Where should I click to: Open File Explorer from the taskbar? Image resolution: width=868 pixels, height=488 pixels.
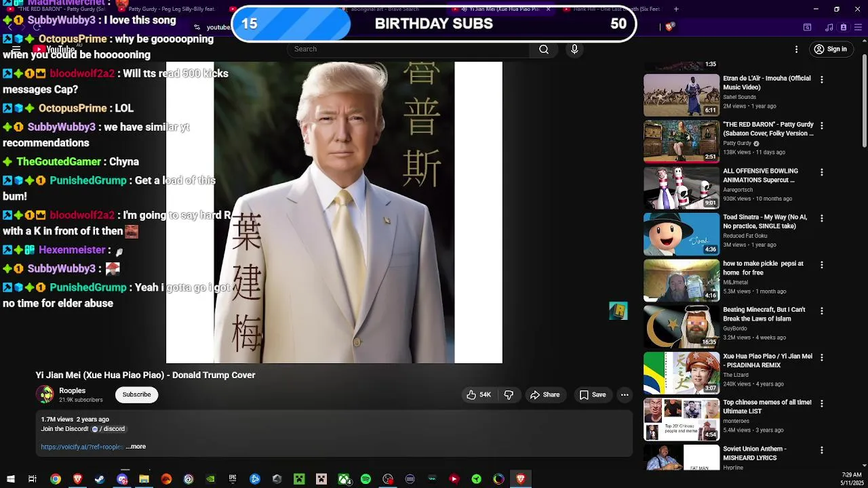(x=144, y=479)
